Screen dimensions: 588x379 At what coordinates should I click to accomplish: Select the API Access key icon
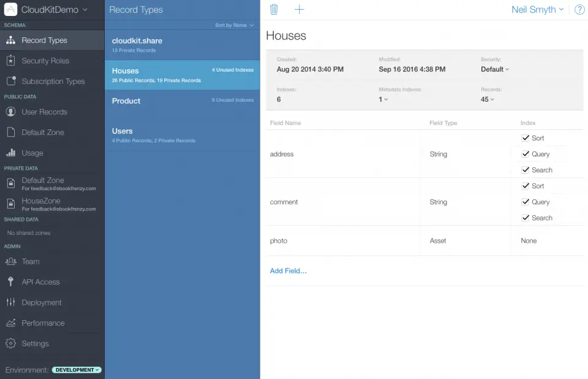[x=10, y=282]
